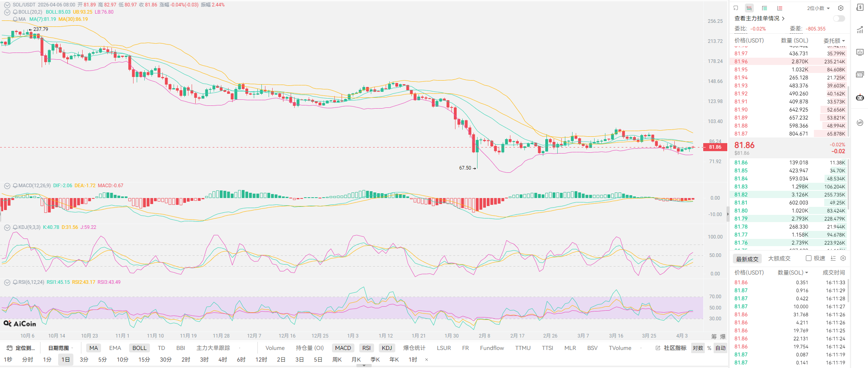Click the 定位到 calendar locate icon
The height and width of the screenshot is (368, 868).
(10, 348)
